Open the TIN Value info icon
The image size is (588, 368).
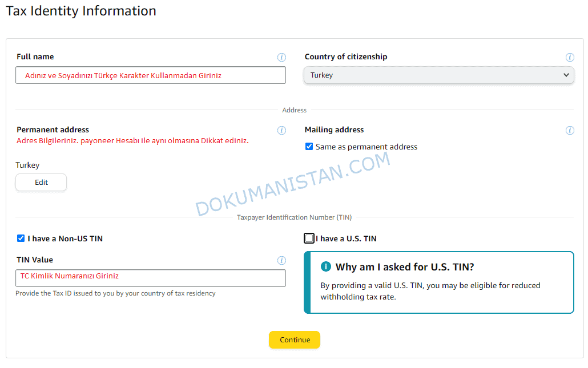(281, 260)
